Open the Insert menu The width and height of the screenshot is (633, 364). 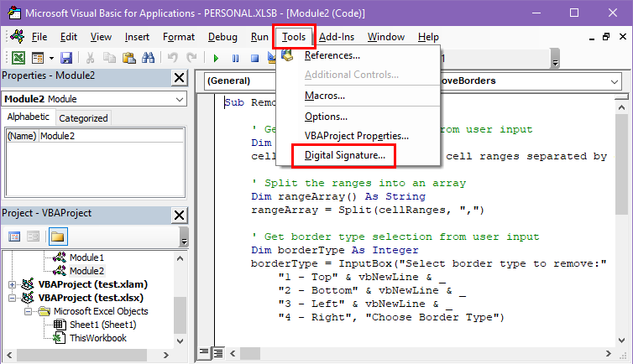click(137, 37)
